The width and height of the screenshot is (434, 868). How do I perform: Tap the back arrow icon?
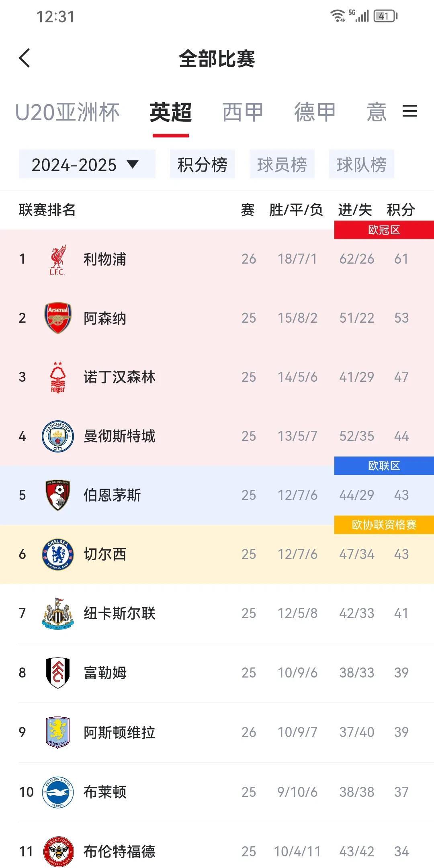25,58
